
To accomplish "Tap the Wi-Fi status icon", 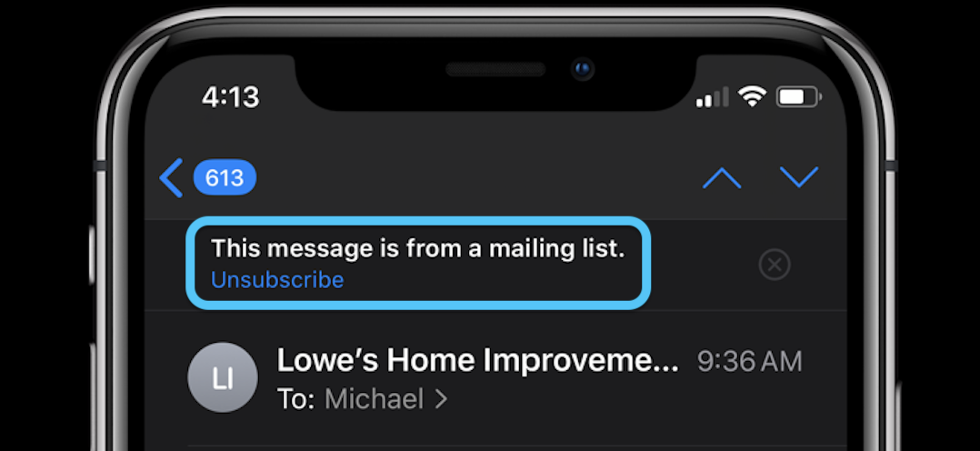I will coord(752,96).
